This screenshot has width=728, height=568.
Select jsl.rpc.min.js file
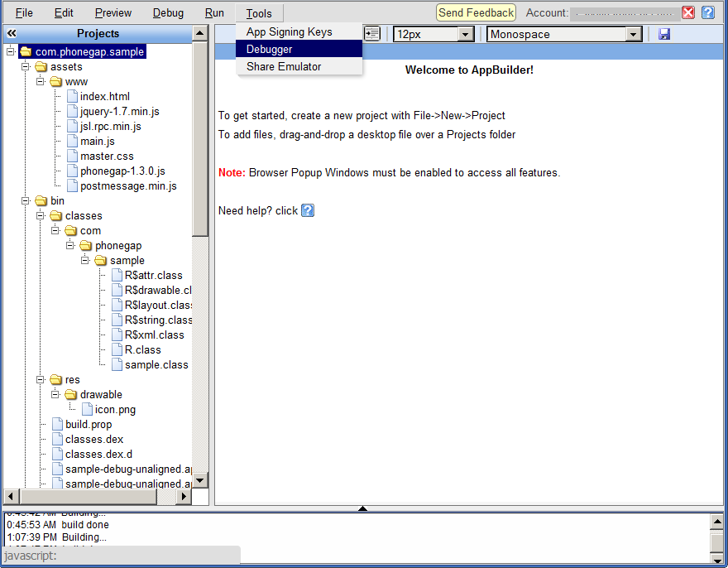111,126
